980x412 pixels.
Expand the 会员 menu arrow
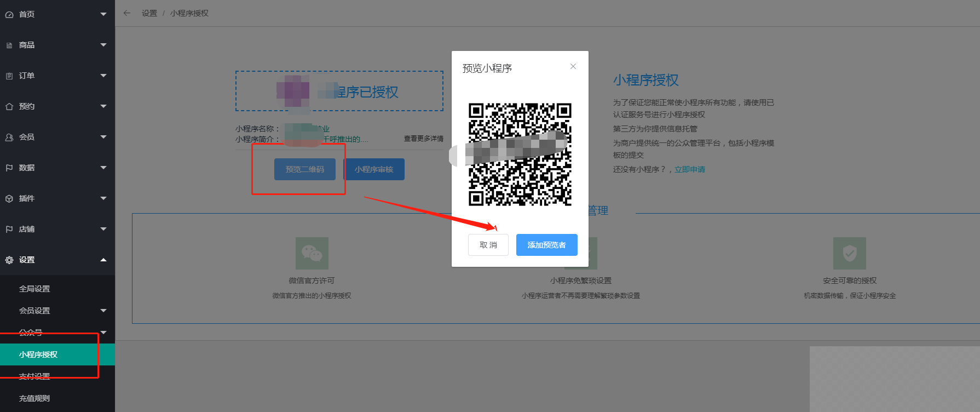[x=103, y=137]
